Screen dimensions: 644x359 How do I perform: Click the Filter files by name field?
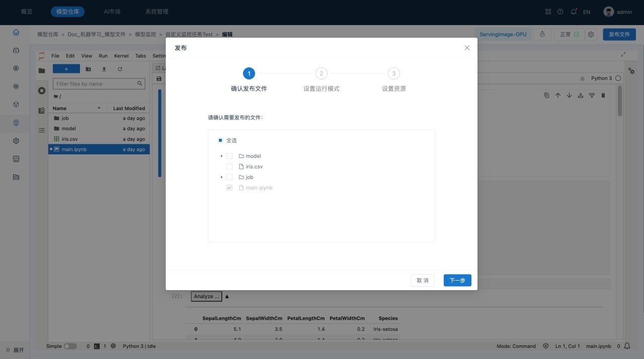96,84
